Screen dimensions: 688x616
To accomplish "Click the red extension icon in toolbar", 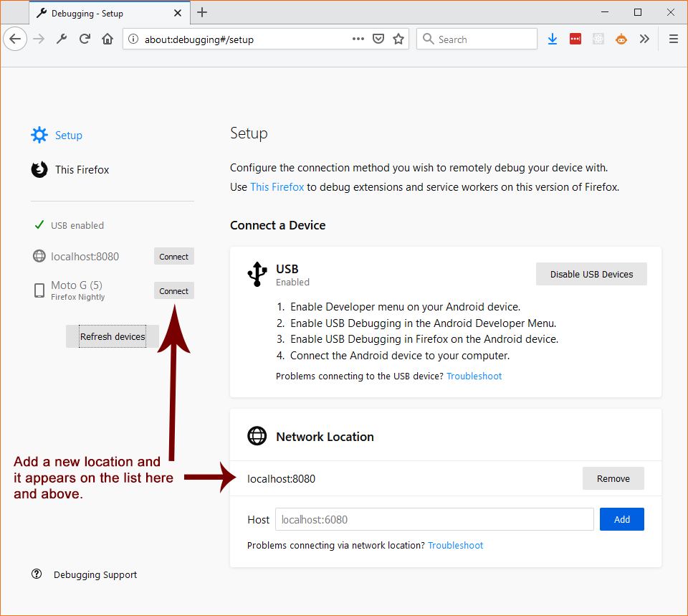I will (x=575, y=39).
